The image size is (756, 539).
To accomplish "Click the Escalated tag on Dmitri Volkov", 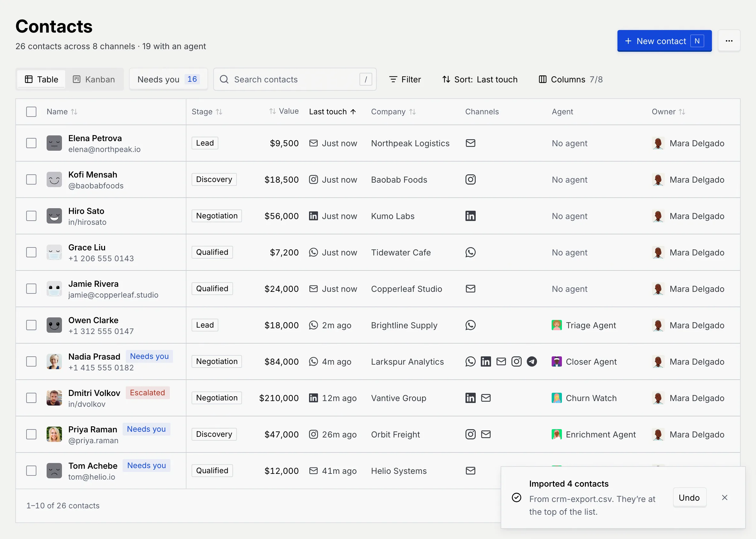I will [x=147, y=393].
